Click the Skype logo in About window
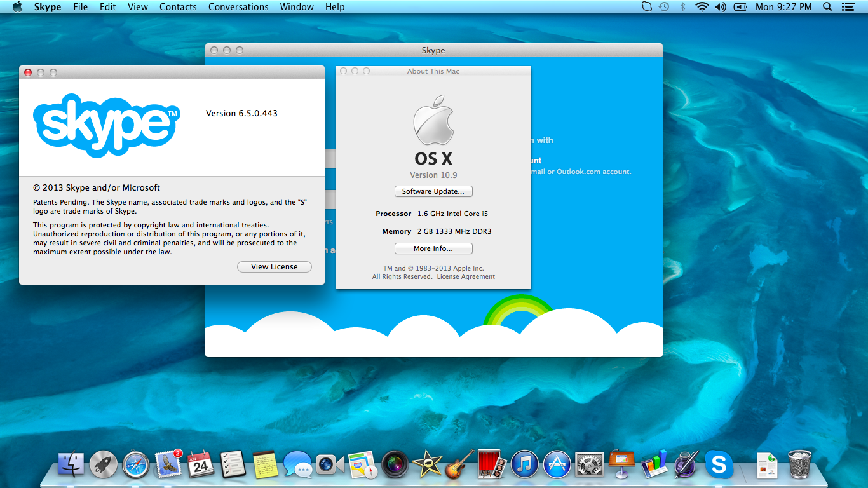The image size is (868, 488). 106,125
